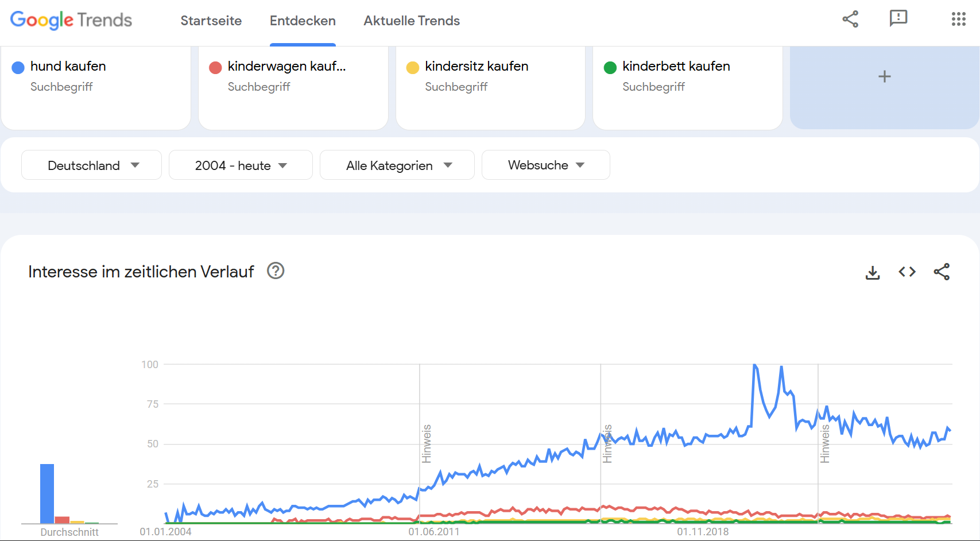The height and width of the screenshot is (541, 980).
Task: Open the Google apps grid icon
Action: [958, 19]
